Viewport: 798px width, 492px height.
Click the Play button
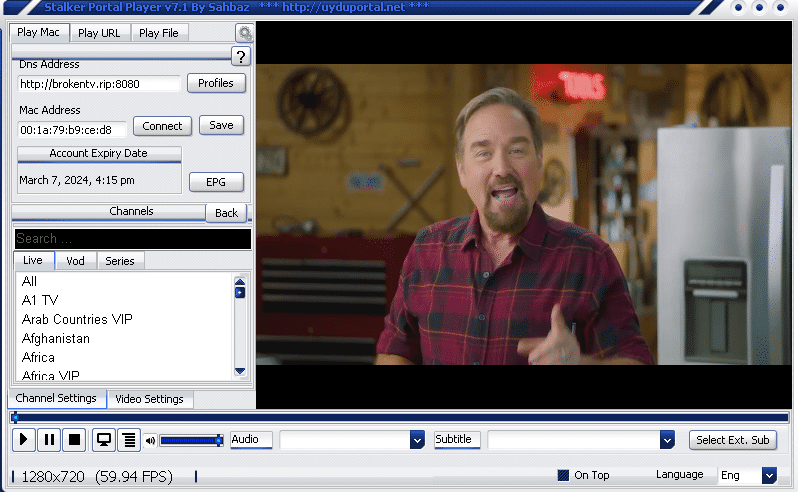[x=24, y=440]
